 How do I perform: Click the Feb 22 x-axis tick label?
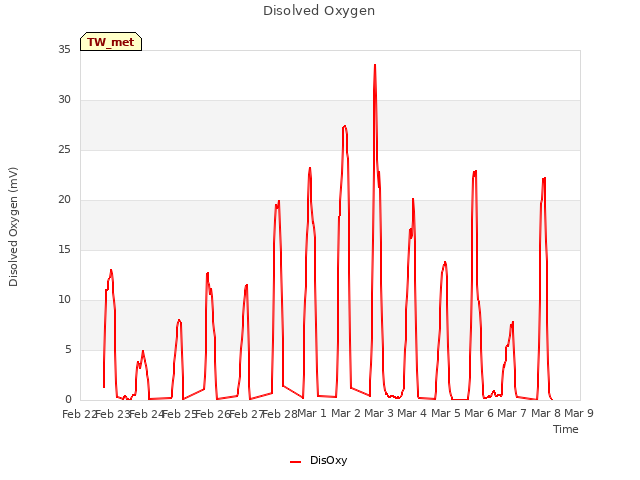point(80,414)
